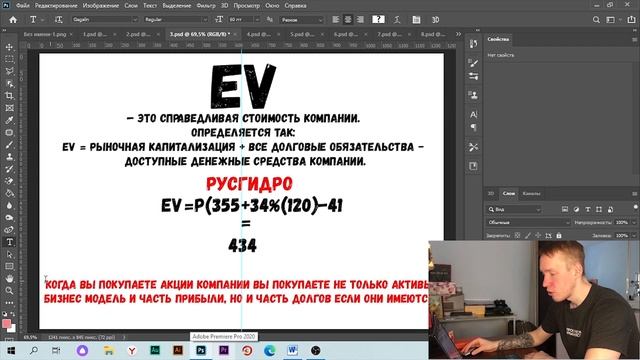Select the Frame tool
The height and width of the screenshot is (360, 640).
[x=9, y=108]
